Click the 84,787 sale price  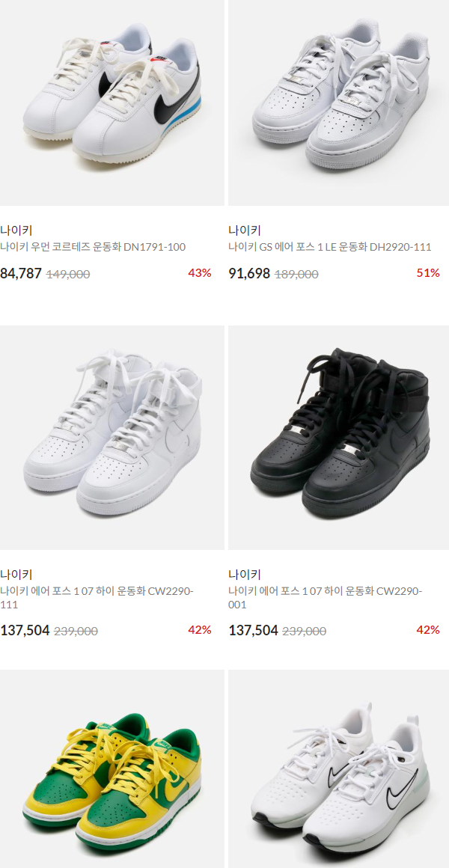click(x=21, y=273)
